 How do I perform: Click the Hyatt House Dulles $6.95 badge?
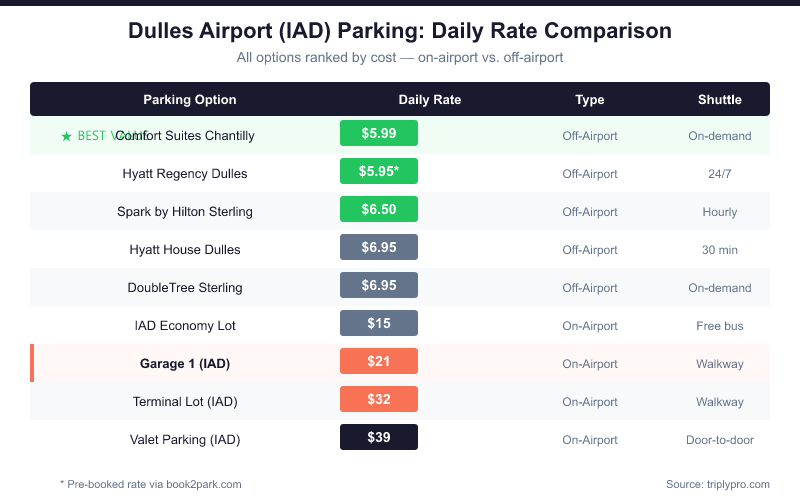tap(379, 248)
